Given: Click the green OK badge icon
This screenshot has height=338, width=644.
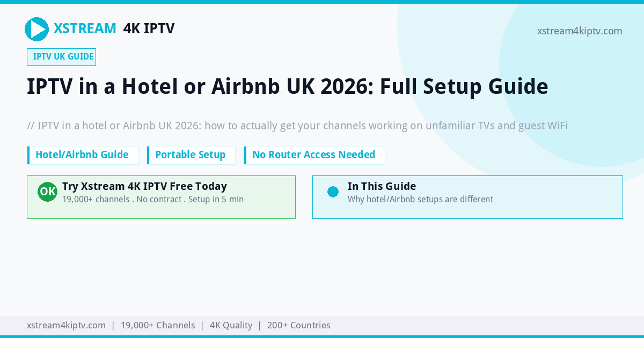Looking at the screenshot, I should pyautogui.click(x=47, y=192).
